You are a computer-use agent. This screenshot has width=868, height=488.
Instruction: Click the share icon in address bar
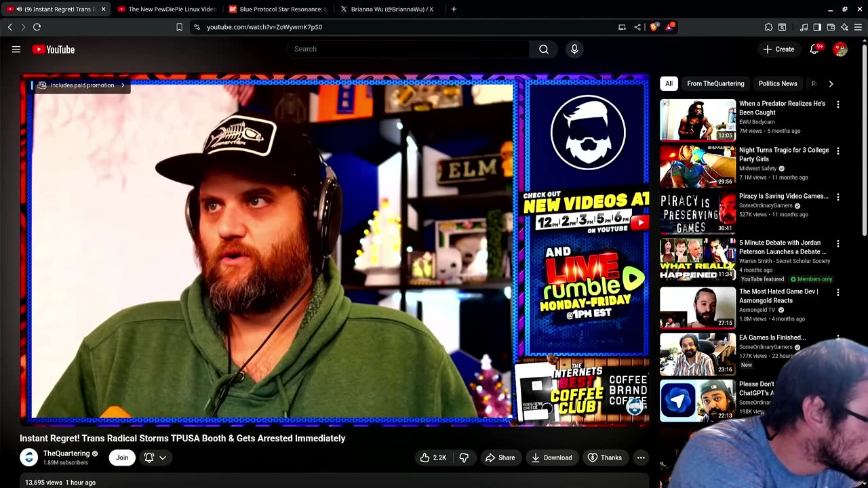tap(637, 27)
